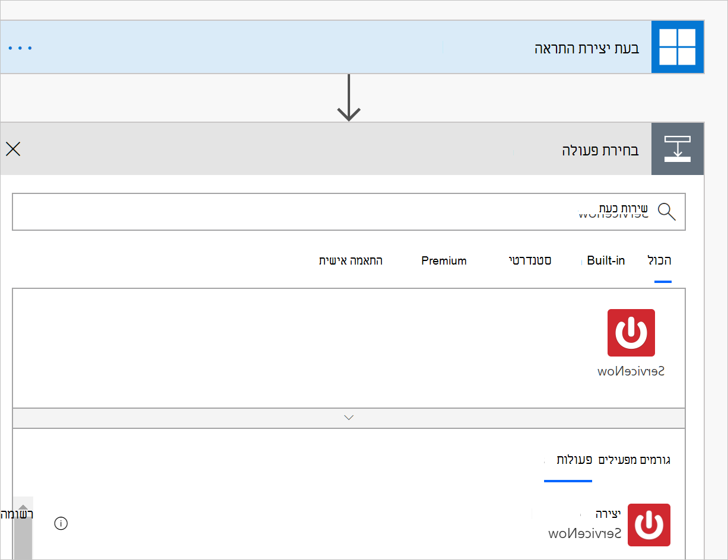Click the בחירת פעולה header title
This screenshot has width=728, height=560.
click(600, 150)
